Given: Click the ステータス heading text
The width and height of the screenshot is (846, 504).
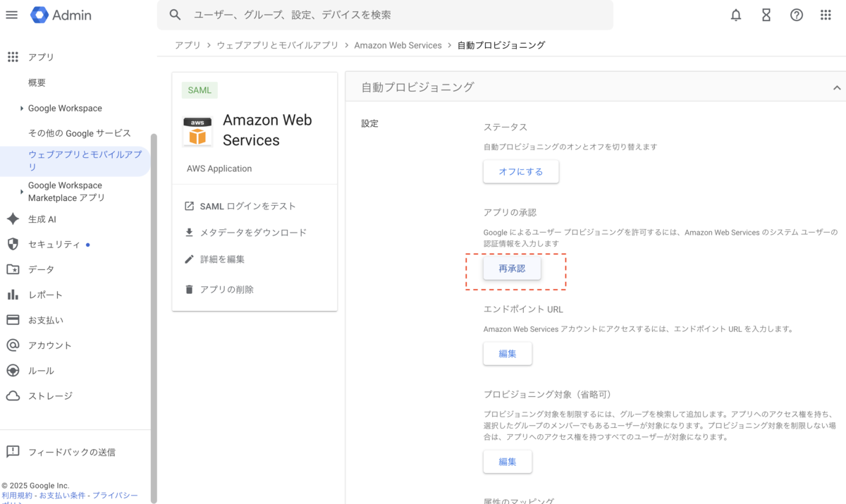Looking at the screenshot, I should click(x=505, y=127).
